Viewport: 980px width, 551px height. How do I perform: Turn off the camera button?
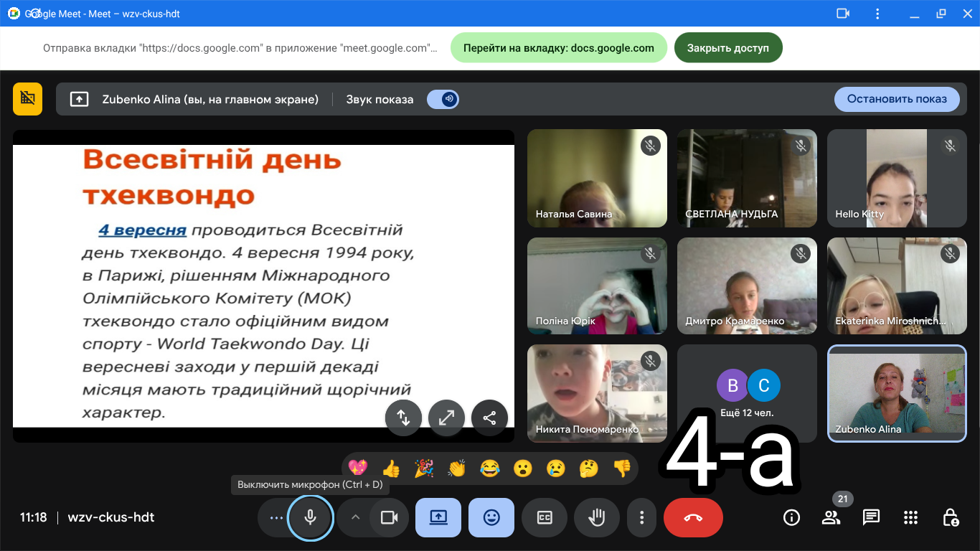point(390,517)
